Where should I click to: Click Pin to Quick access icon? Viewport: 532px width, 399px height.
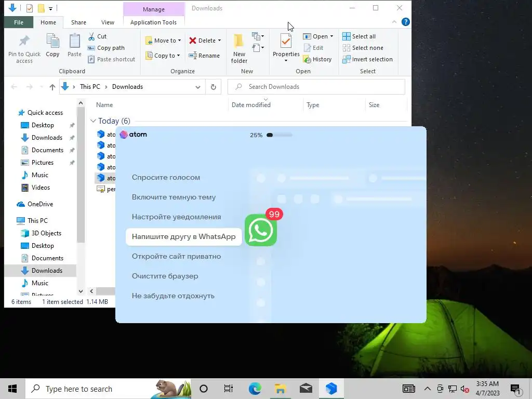tap(24, 42)
